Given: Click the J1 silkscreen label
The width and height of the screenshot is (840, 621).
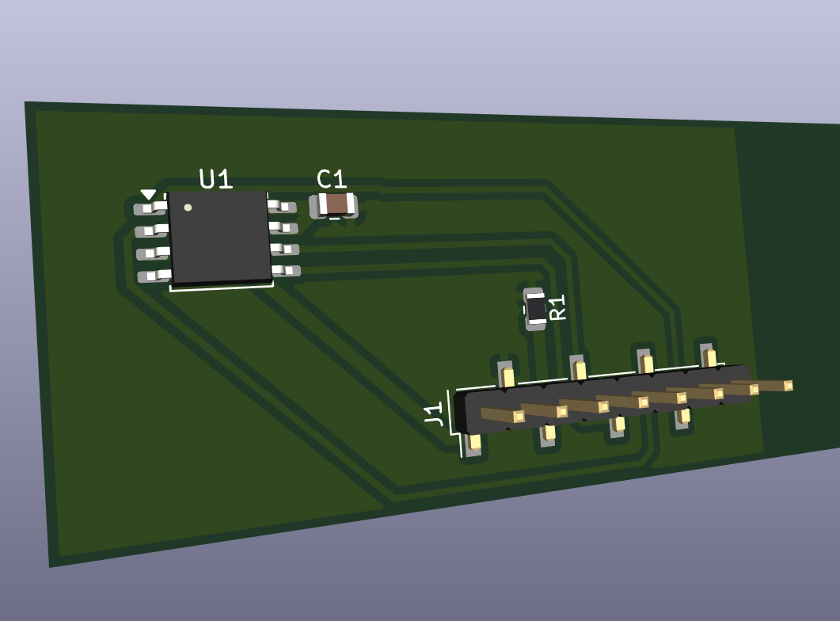Looking at the screenshot, I should tap(434, 413).
